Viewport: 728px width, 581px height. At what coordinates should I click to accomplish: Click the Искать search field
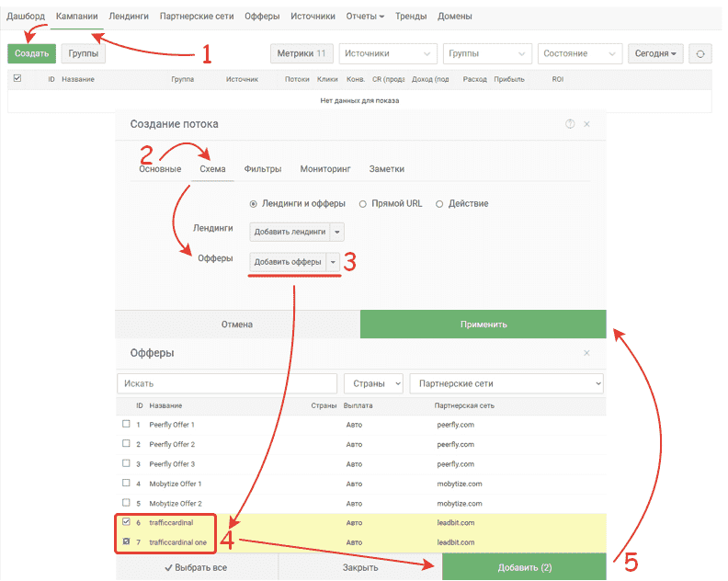(x=227, y=382)
